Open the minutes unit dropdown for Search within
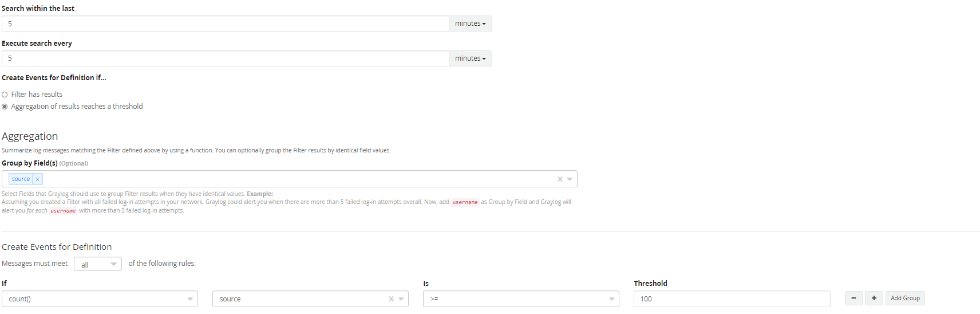The image size is (980, 314). [x=470, y=23]
